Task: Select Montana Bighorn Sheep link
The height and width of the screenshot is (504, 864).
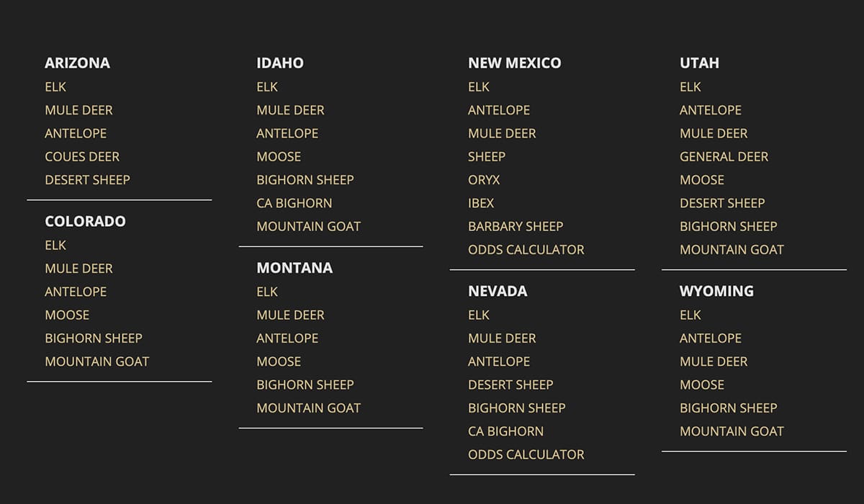Action: pyautogui.click(x=305, y=384)
